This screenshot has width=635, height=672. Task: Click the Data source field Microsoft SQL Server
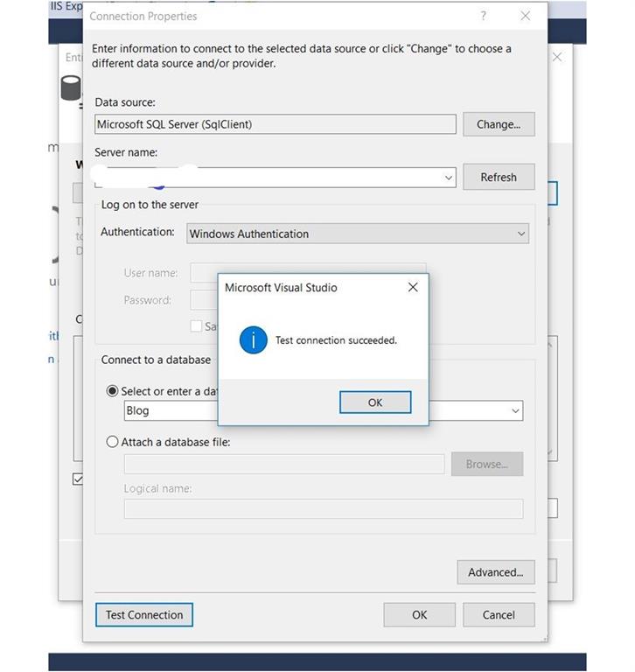276,124
